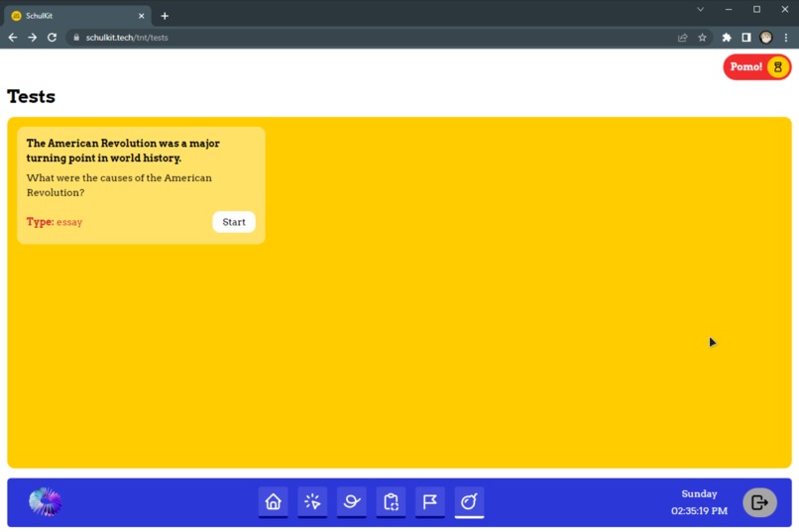Click the logout icon button
The image size is (799, 532).
click(759, 502)
